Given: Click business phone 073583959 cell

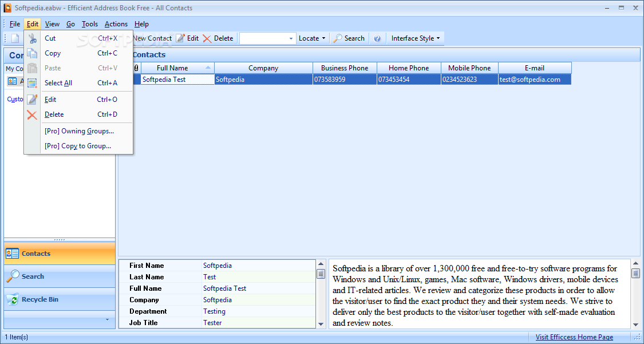Looking at the screenshot, I should pyautogui.click(x=345, y=79).
